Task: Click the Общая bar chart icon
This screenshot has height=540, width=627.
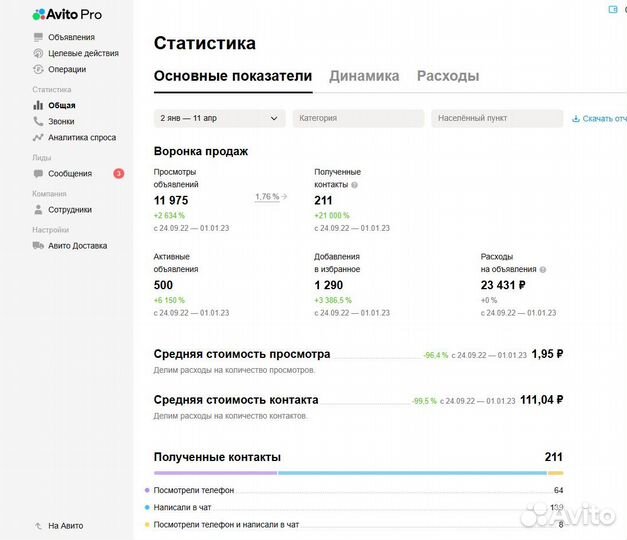Action: coord(38,105)
